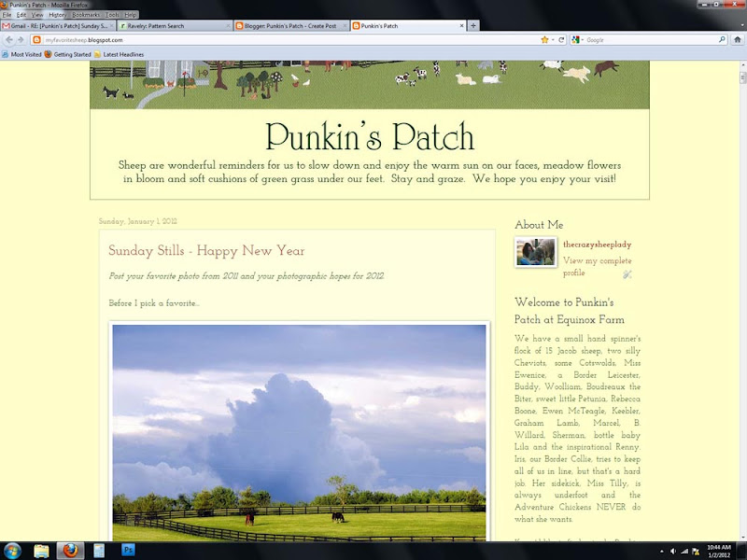Open the History menu
This screenshot has width=747, height=560.
[x=57, y=15]
